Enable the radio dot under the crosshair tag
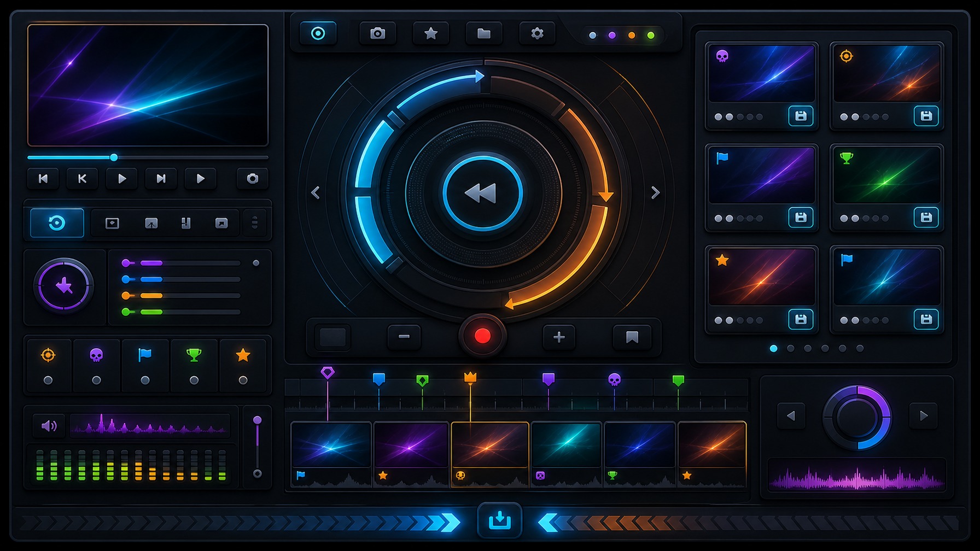 48,380
